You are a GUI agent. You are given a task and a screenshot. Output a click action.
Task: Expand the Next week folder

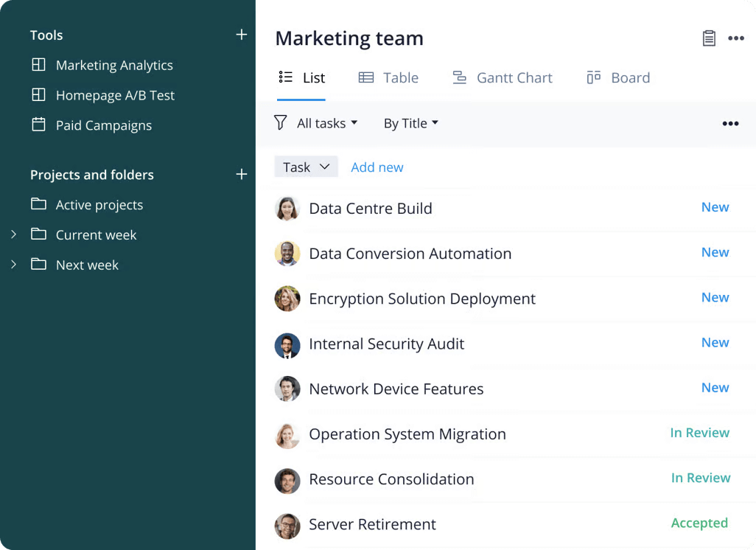pos(13,264)
